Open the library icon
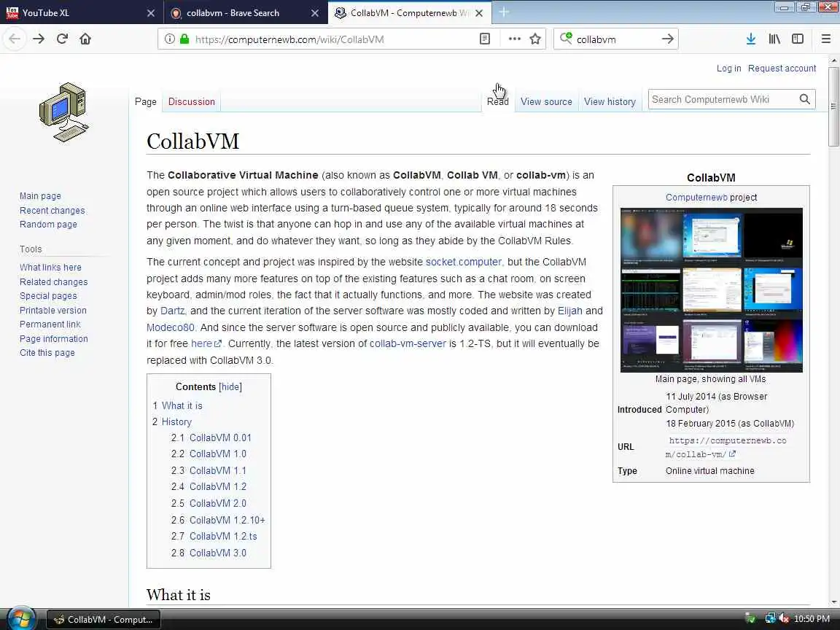This screenshot has width=840, height=630. coord(774,39)
